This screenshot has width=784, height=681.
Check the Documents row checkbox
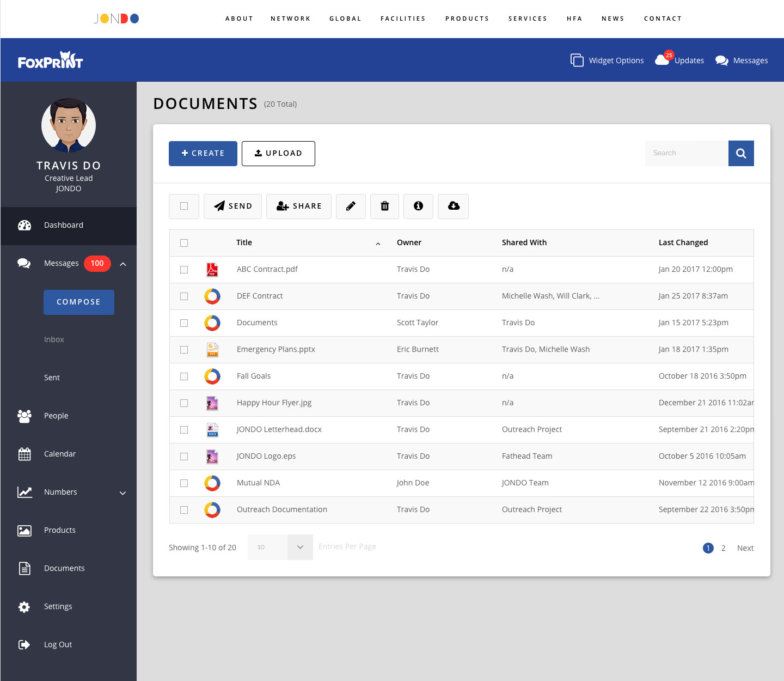[184, 323]
